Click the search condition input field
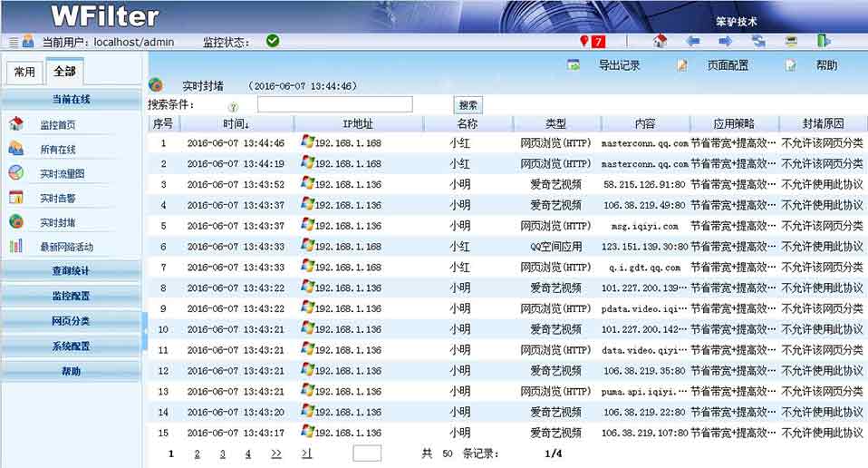This screenshot has height=468, width=868. 334,105
